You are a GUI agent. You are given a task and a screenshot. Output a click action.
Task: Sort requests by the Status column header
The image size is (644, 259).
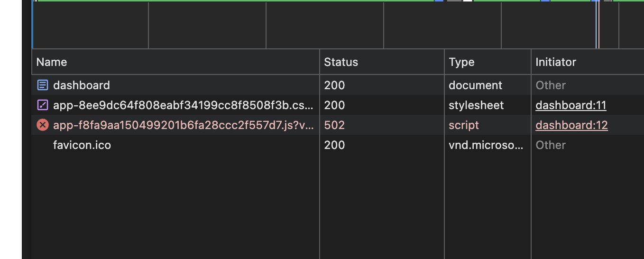tap(341, 62)
